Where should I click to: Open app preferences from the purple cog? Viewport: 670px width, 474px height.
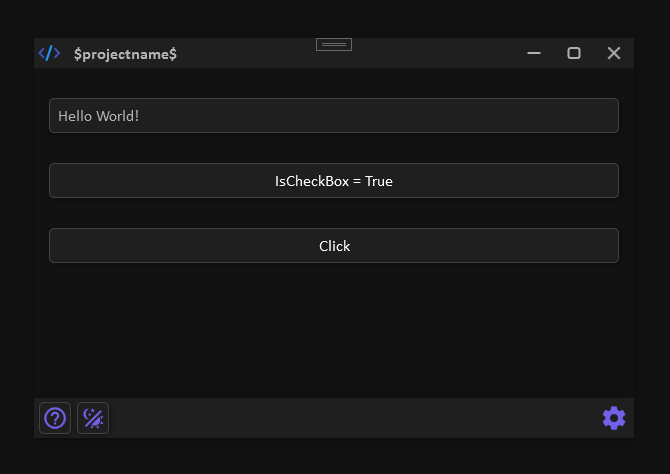614,418
